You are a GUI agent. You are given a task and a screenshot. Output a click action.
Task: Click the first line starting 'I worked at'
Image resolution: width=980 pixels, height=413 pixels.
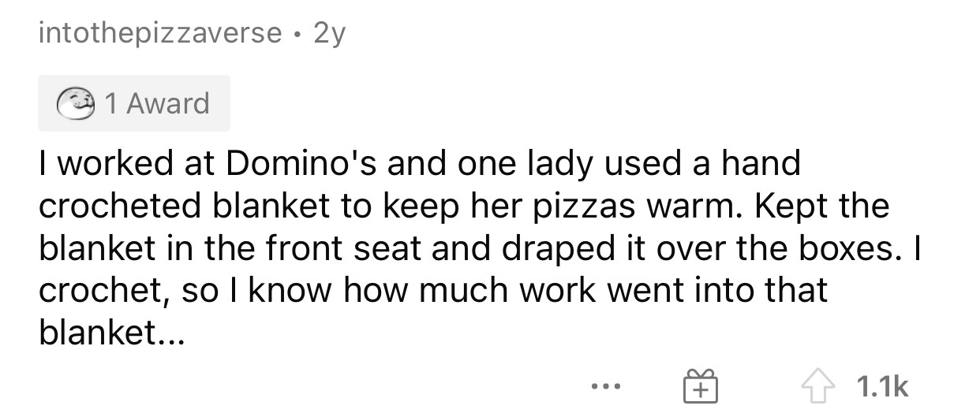coord(420,163)
